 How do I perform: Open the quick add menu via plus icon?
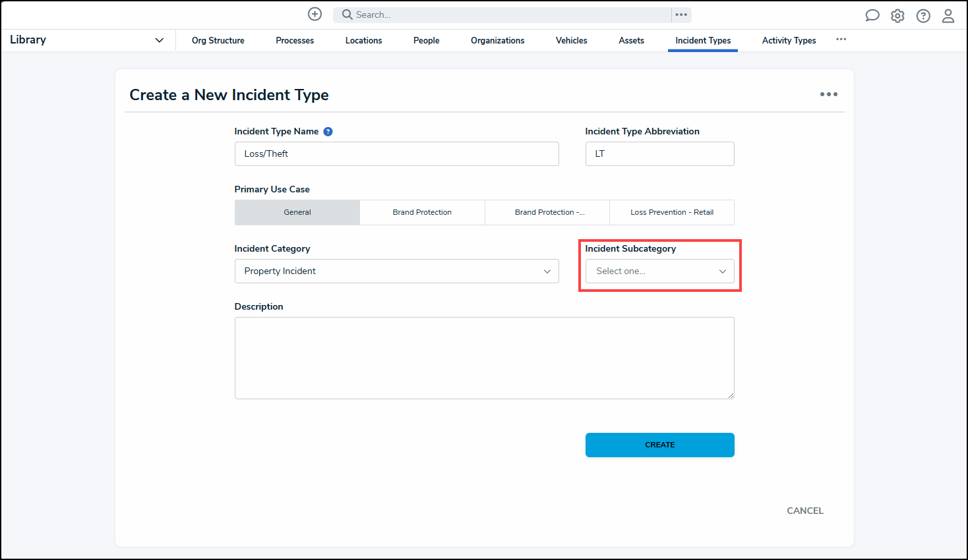(315, 14)
